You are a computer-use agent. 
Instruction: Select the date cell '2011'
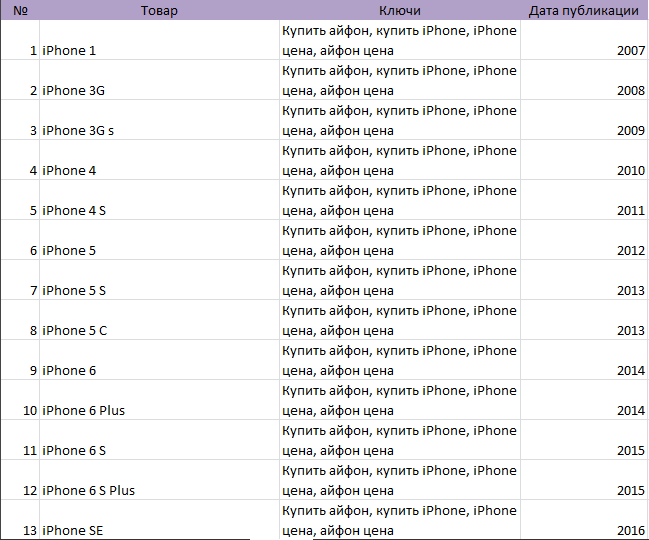pos(584,200)
